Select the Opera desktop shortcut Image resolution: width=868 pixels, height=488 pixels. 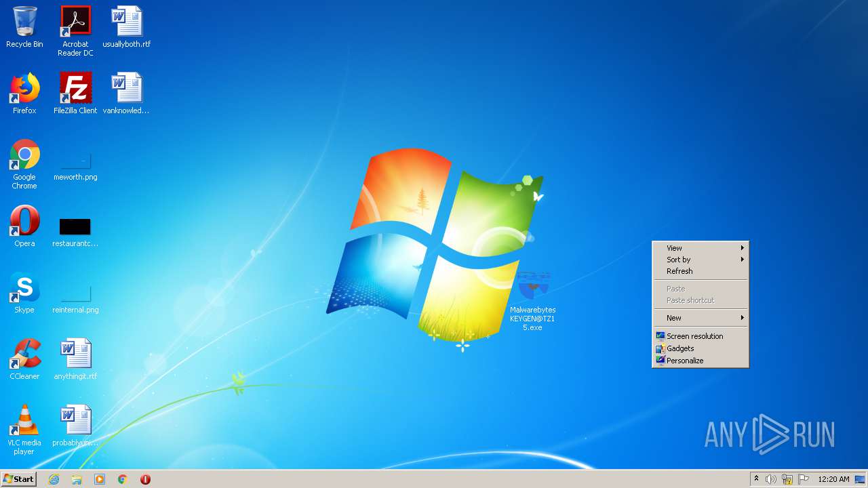(x=24, y=226)
